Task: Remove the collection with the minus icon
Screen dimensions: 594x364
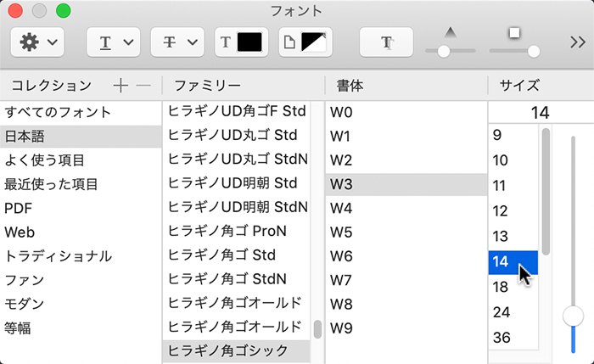Action: [143, 85]
